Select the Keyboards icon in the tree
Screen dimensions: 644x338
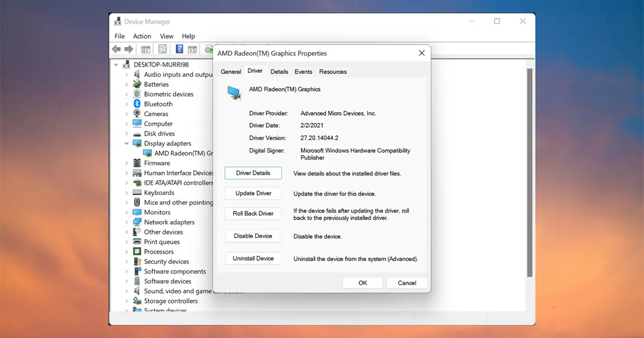coord(137,193)
